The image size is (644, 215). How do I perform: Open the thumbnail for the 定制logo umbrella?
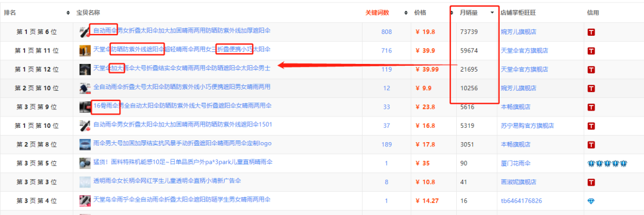tap(85, 145)
